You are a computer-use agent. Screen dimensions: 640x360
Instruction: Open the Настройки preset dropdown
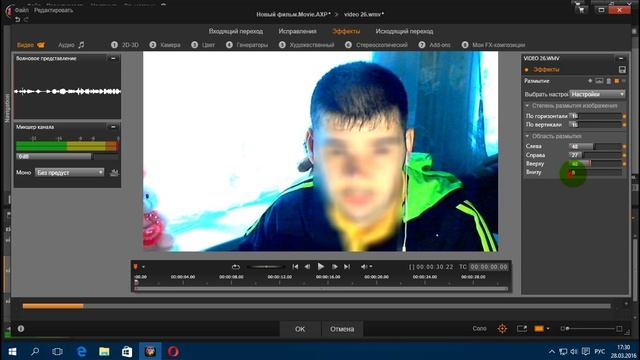pos(597,94)
